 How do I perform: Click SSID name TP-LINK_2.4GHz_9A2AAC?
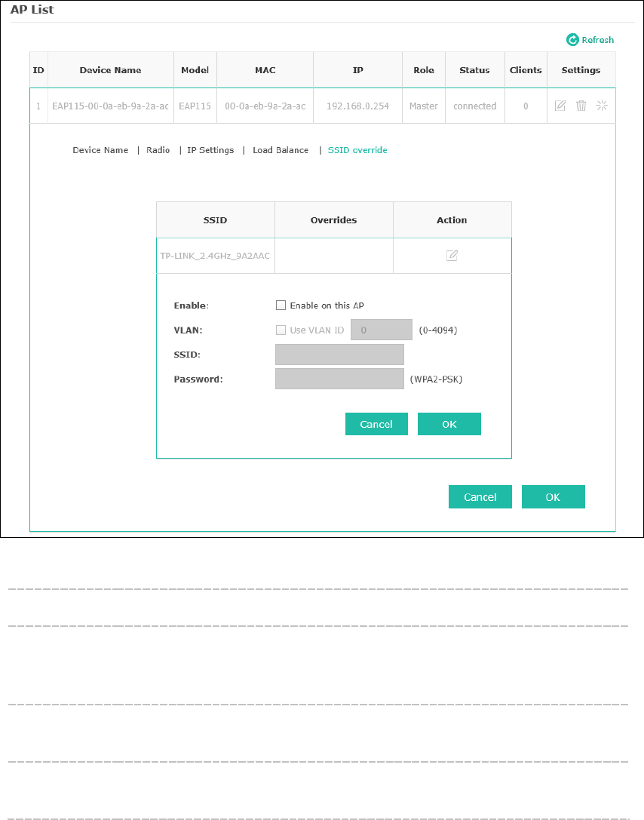click(x=215, y=256)
